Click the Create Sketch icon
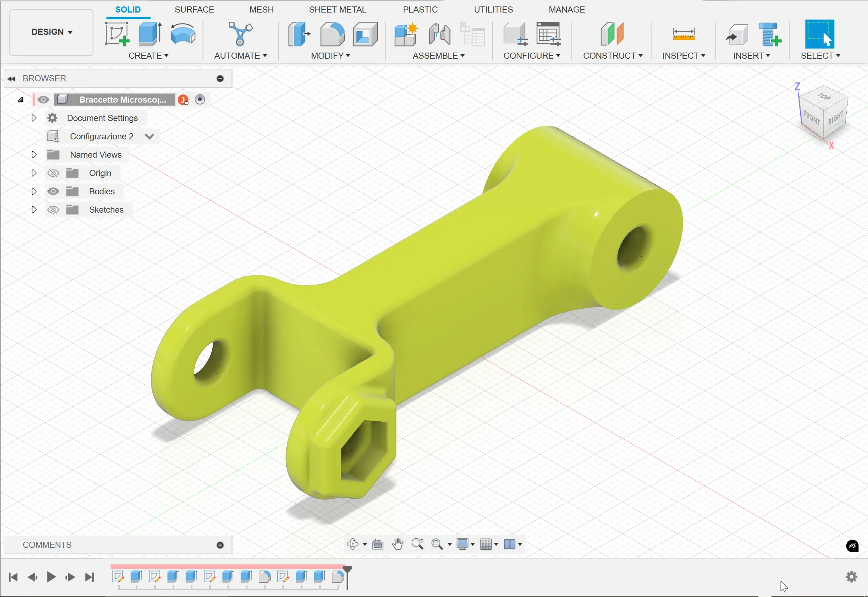Screen dimensions: 868x597 coord(117,34)
